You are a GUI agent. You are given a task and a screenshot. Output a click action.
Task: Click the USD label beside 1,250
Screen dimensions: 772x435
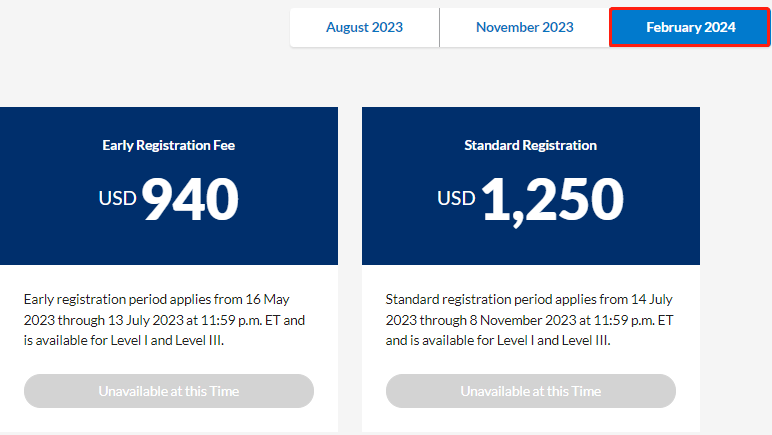[456, 199]
